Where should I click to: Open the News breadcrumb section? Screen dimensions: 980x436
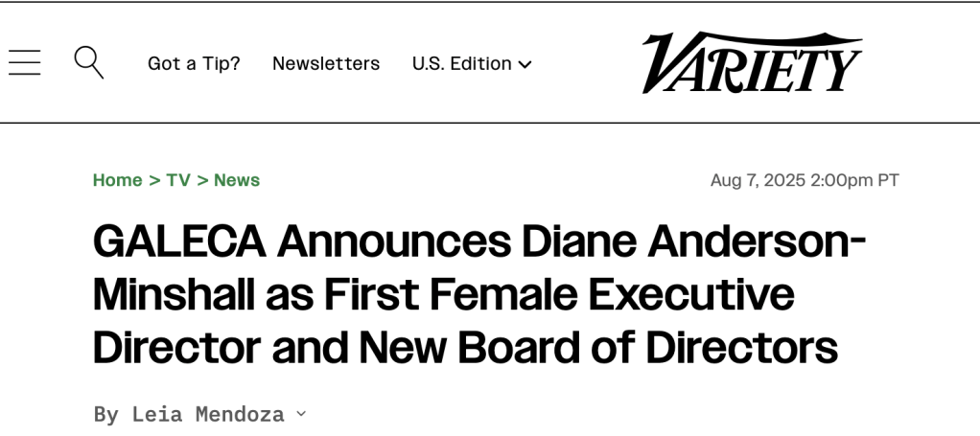pos(237,180)
